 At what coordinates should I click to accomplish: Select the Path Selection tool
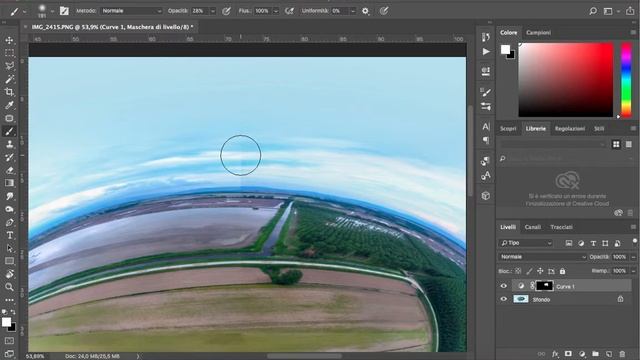[x=9, y=249]
